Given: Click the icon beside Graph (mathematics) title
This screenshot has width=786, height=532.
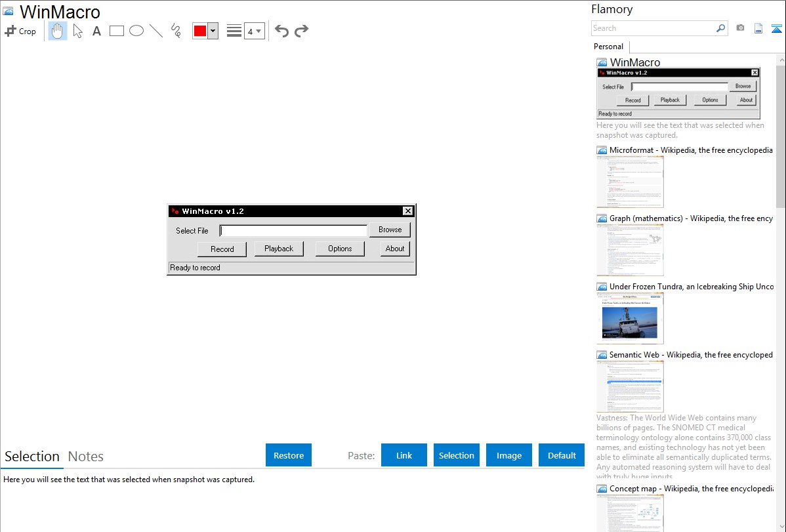Looking at the screenshot, I should 602,218.
